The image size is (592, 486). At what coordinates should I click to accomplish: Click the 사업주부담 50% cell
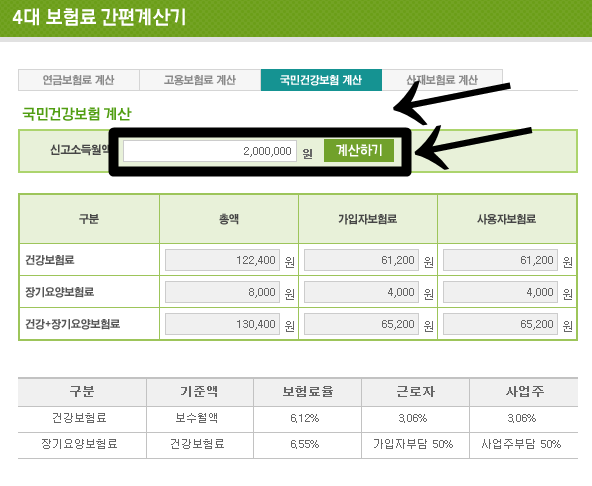click(x=521, y=444)
